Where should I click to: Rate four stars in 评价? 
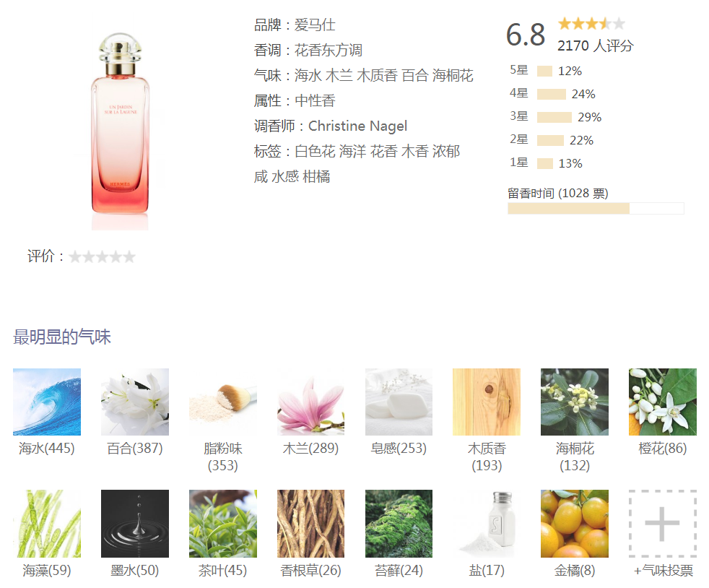116,257
